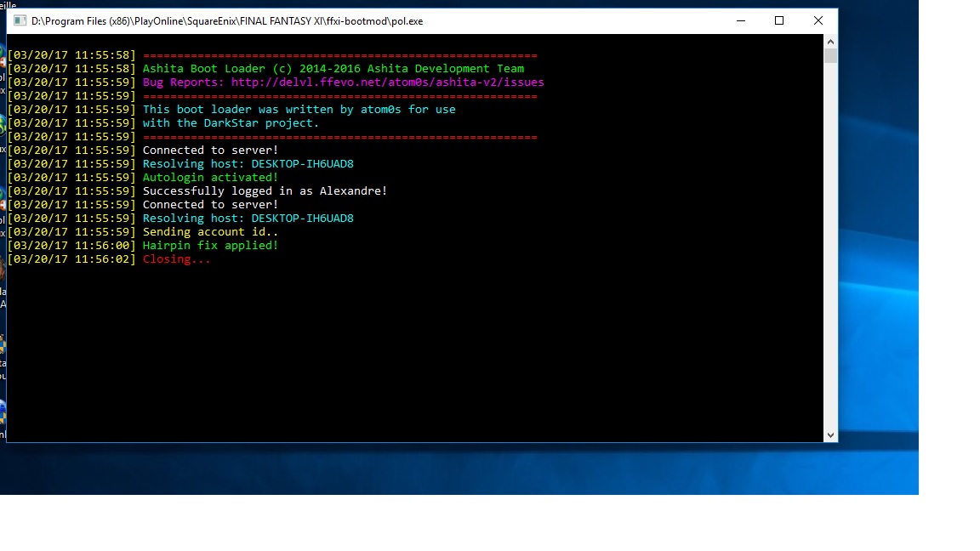The image size is (980, 551).
Task: Minimize the pol.exe console window
Action: click(739, 21)
